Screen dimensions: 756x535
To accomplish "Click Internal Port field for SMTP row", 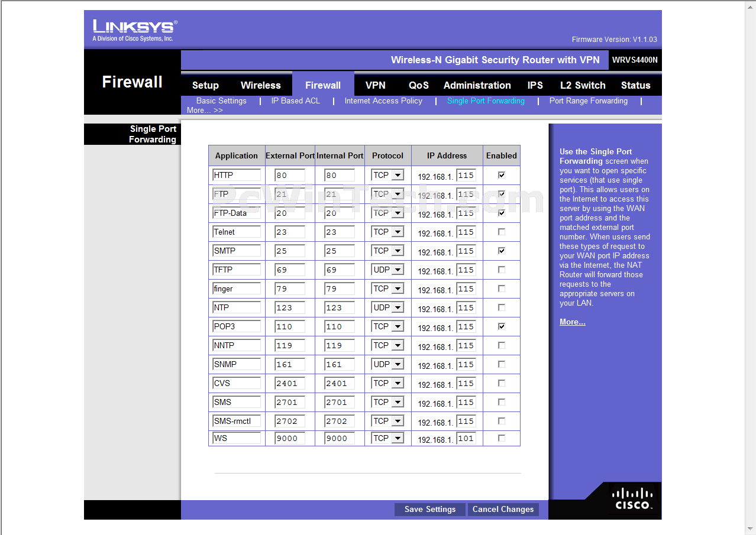I will click(340, 251).
